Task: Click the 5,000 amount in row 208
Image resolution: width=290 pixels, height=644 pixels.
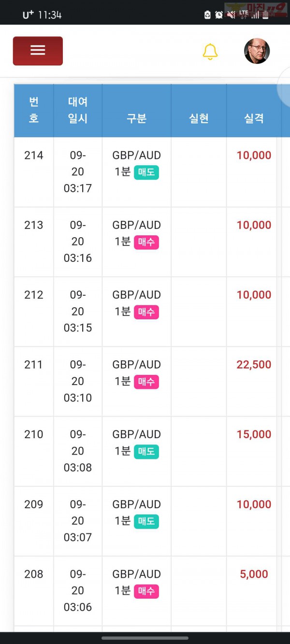Action: 254,574
